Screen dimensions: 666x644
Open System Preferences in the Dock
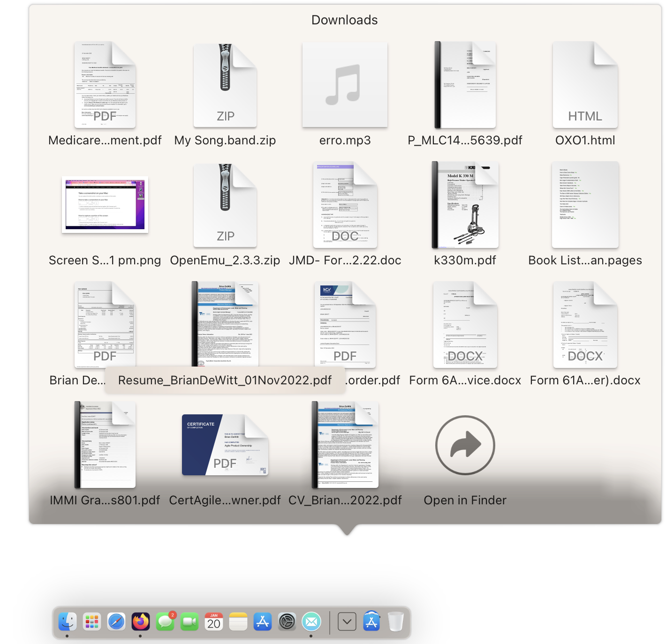(x=287, y=622)
